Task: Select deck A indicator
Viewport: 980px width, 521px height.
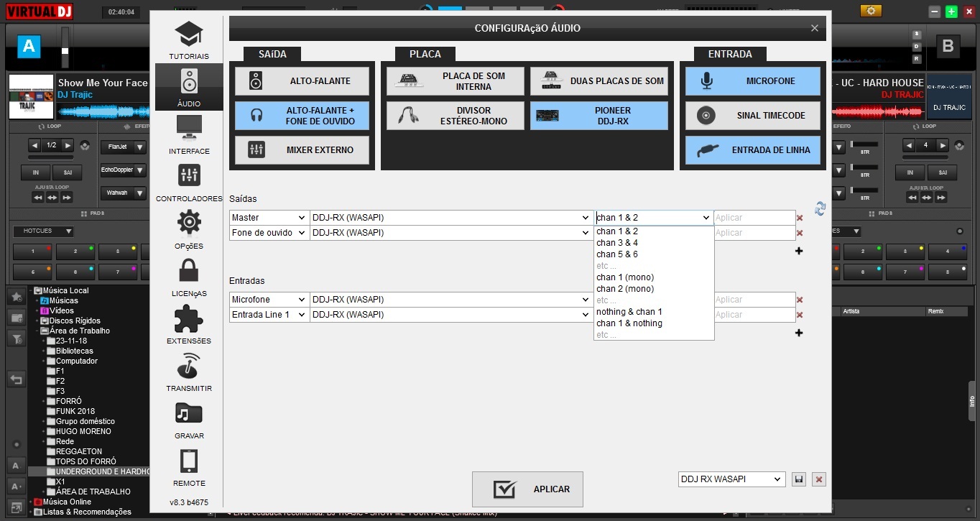Action: click(29, 47)
